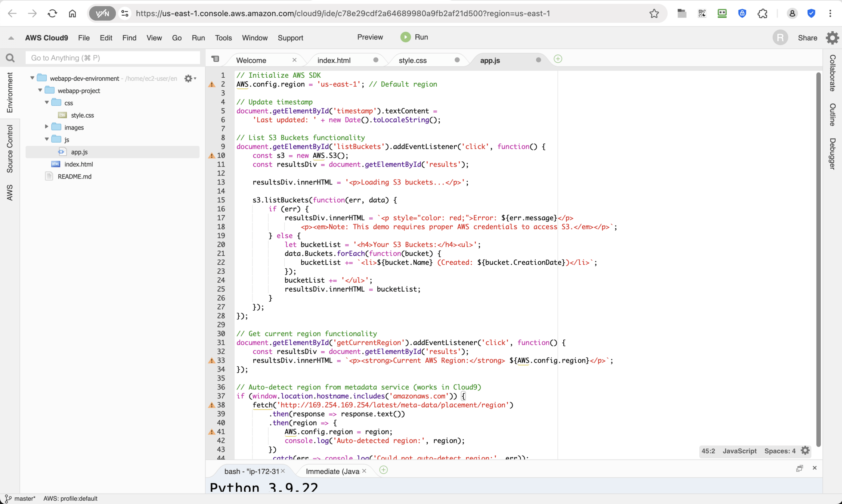This screenshot has height=504, width=842.
Task: Click the Preview button
Action: tap(370, 37)
